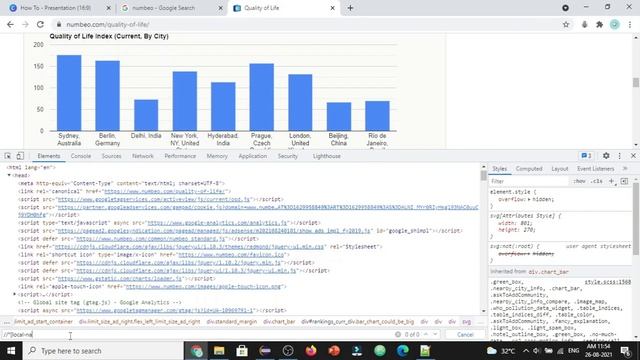Click the new style rule plus icon

(x=611, y=181)
